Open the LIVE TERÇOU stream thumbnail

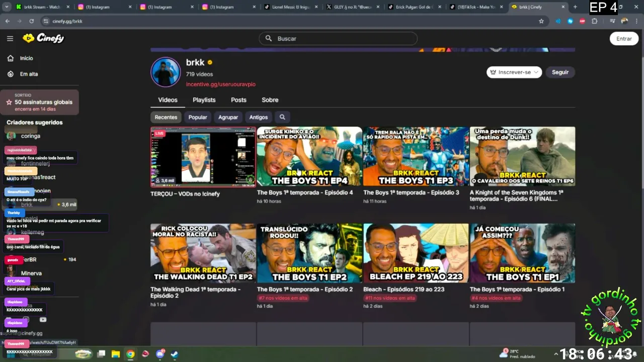click(203, 157)
